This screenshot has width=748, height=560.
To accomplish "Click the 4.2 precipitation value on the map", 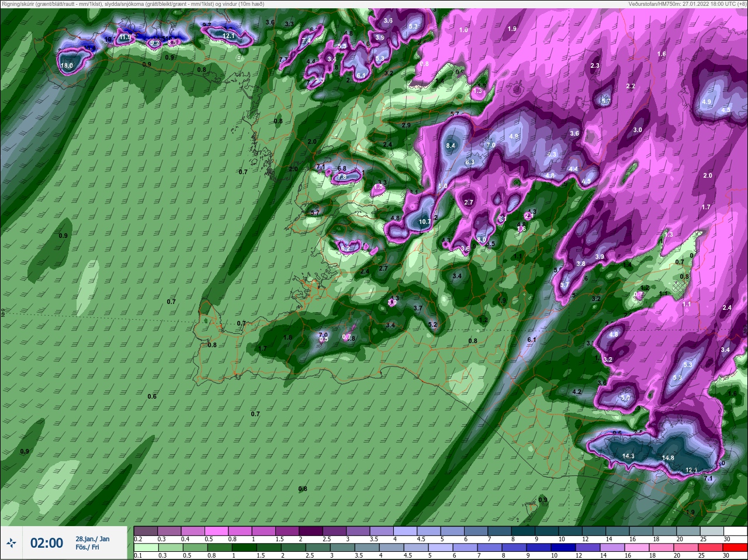I will tap(577, 392).
